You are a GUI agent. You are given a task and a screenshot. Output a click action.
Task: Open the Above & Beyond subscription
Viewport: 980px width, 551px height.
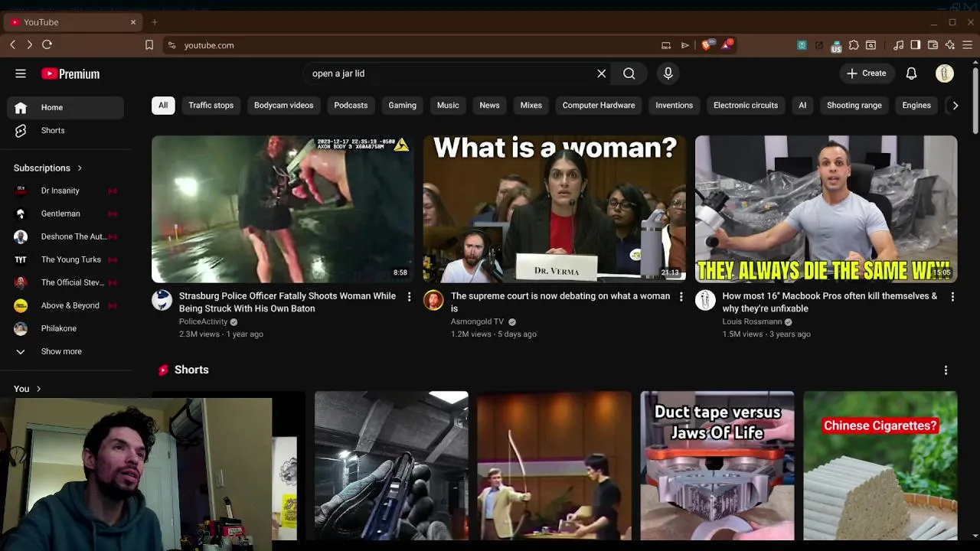[x=65, y=305]
